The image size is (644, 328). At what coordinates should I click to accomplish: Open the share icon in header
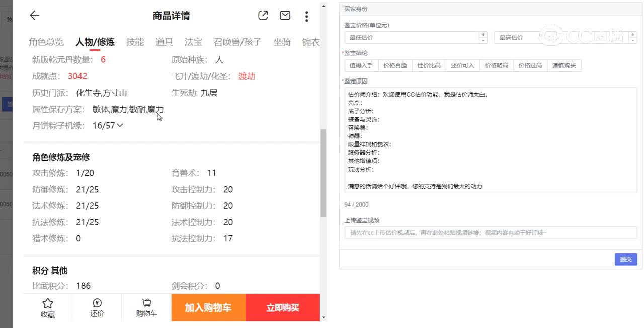pos(263,16)
